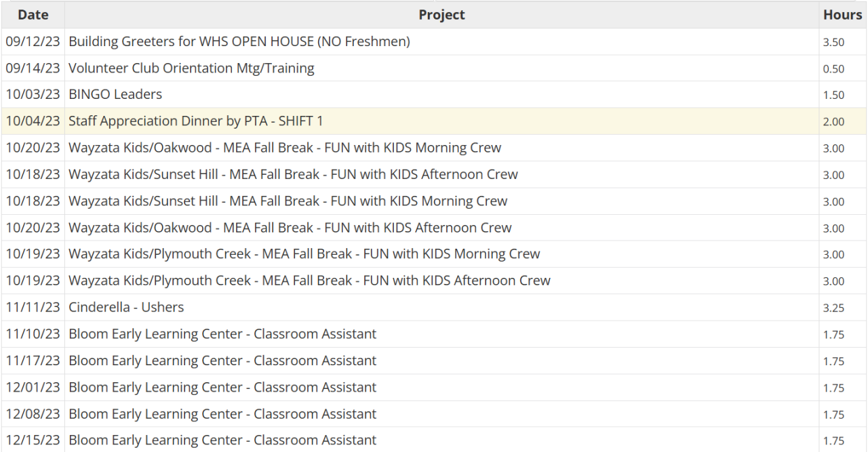Open Wayzata Kids/Oakwood Afternoon Crew project
This screenshot has width=868, height=452.
tap(290, 228)
